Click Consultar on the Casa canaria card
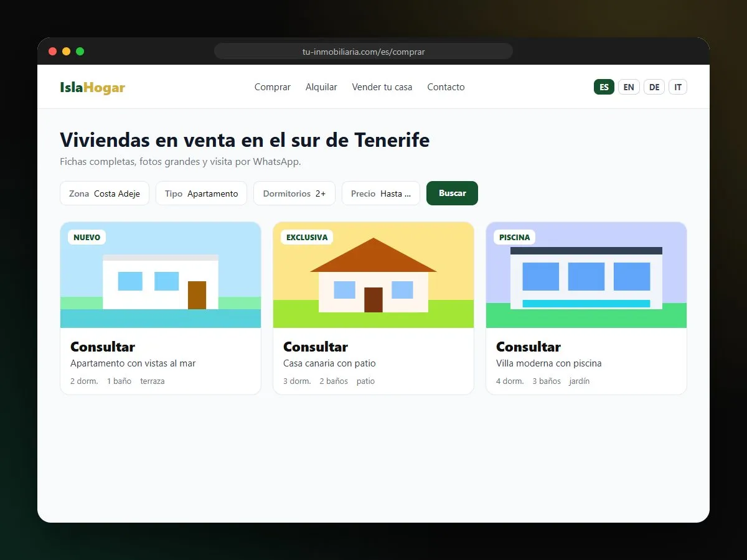Viewport: 747px width, 560px height. (x=316, y=347)
